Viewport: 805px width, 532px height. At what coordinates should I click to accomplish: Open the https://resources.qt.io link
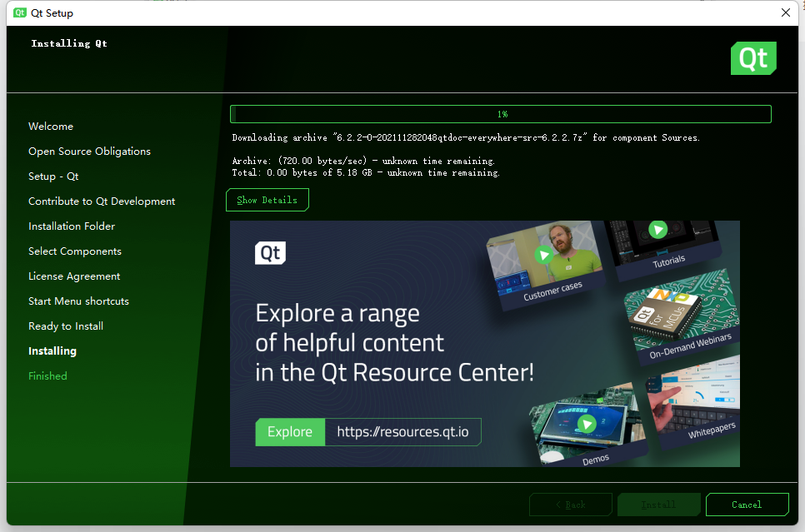403,432
